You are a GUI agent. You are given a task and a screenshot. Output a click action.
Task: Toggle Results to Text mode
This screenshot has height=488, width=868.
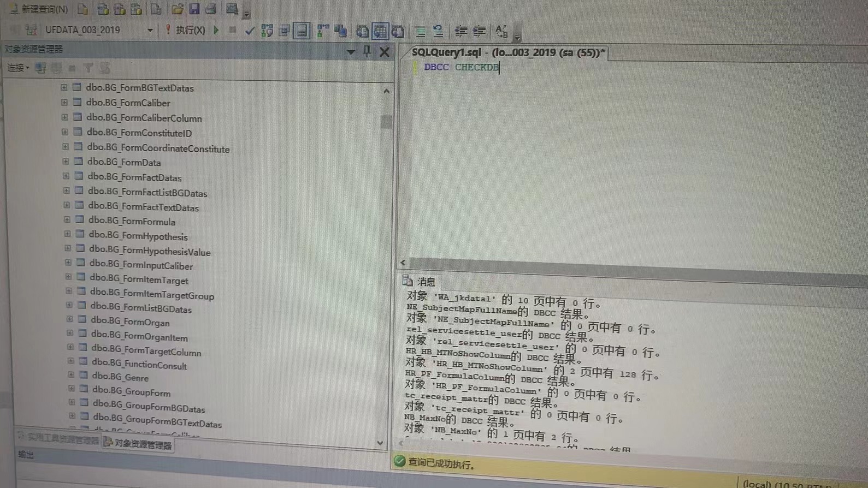coord(362,31)
